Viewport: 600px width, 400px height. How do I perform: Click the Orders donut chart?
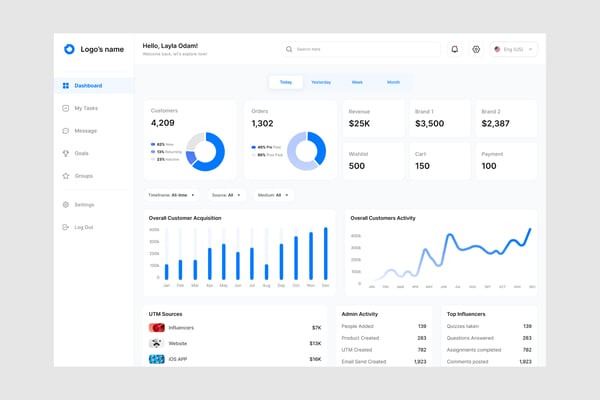coord(307,151)
